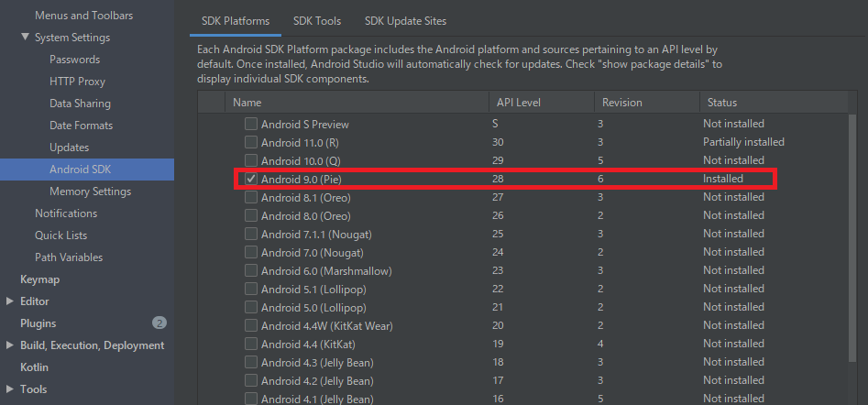Click the Plugins update count badge

coord(159,323)
